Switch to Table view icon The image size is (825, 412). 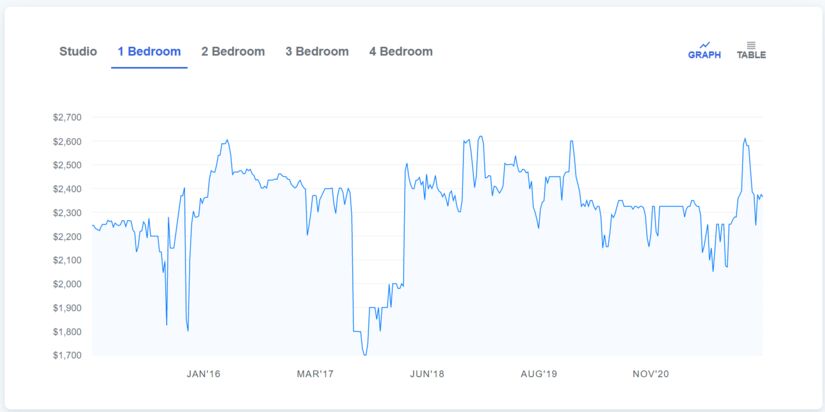(x=751, y=50)
